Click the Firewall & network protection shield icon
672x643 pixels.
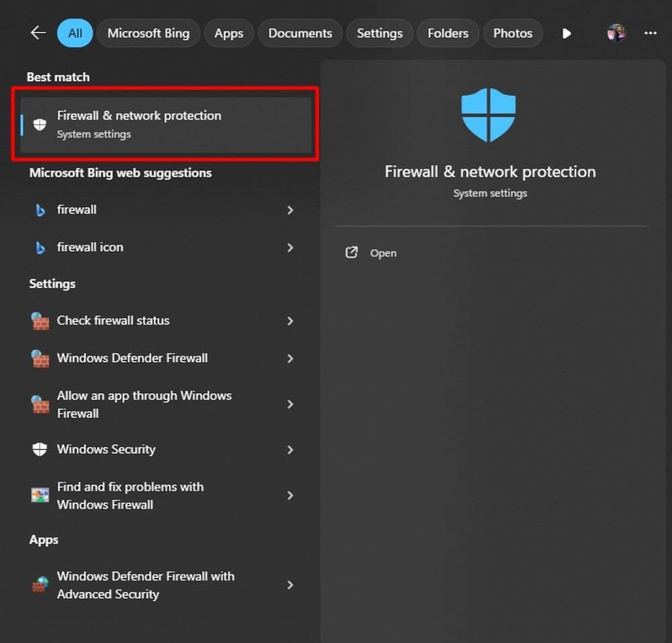(x=39, y=124)
